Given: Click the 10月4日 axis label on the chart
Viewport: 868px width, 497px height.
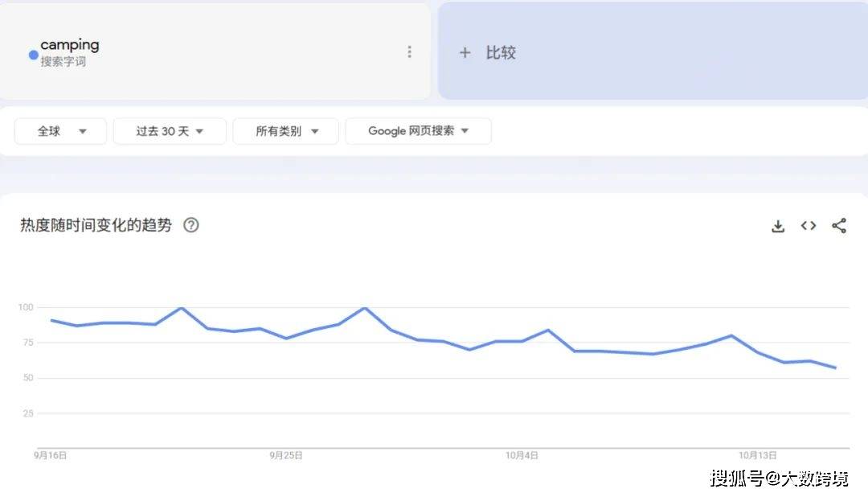Looking at the screenshot, I should (x=524, y=455).
